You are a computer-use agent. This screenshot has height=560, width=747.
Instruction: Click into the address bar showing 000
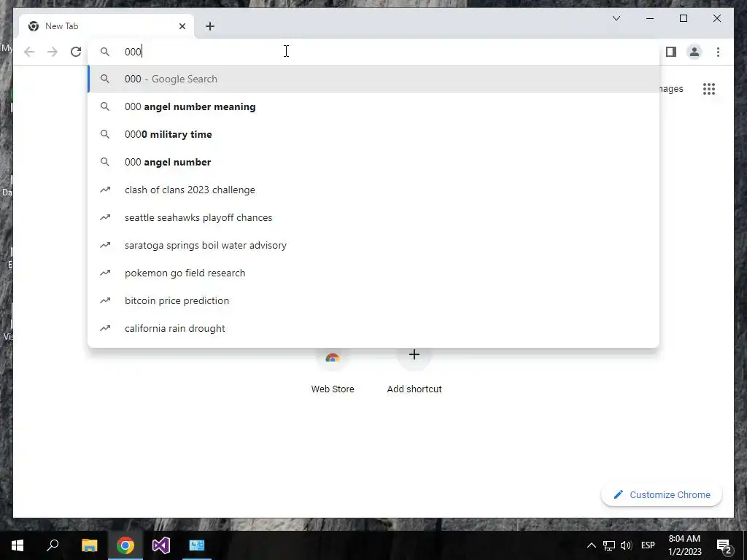click(374, 52)
